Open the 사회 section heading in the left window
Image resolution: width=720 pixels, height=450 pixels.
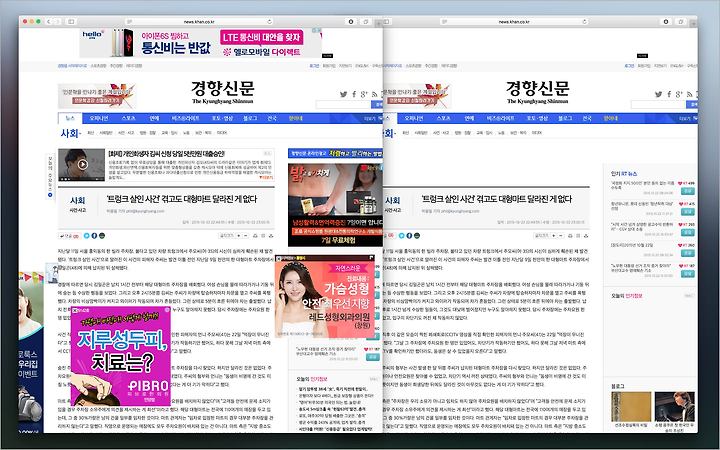pos(70,133)
